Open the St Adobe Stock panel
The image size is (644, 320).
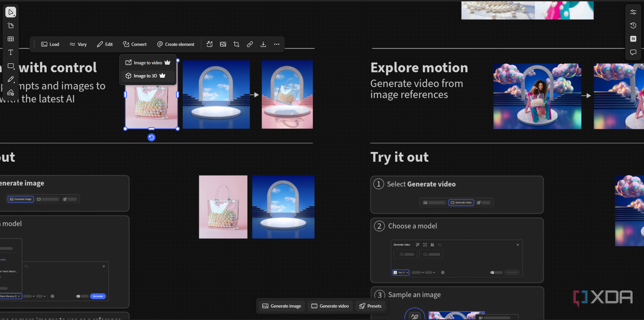point(633,39)
